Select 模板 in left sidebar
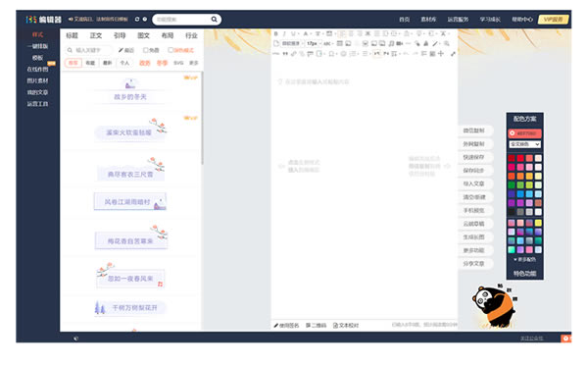The height and width of the screenshot is (366, 588). (x=37, y=58)
